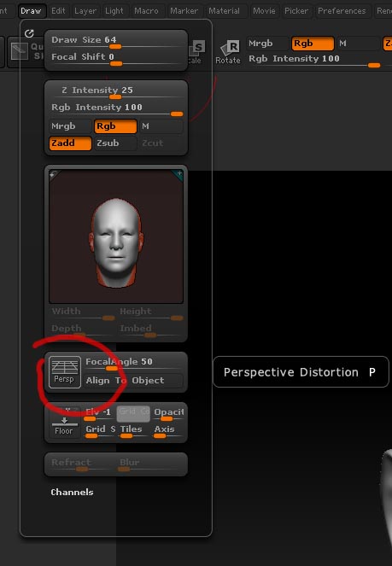Open the Material menu
Viewport: 392px width, 566px height.
224,11
